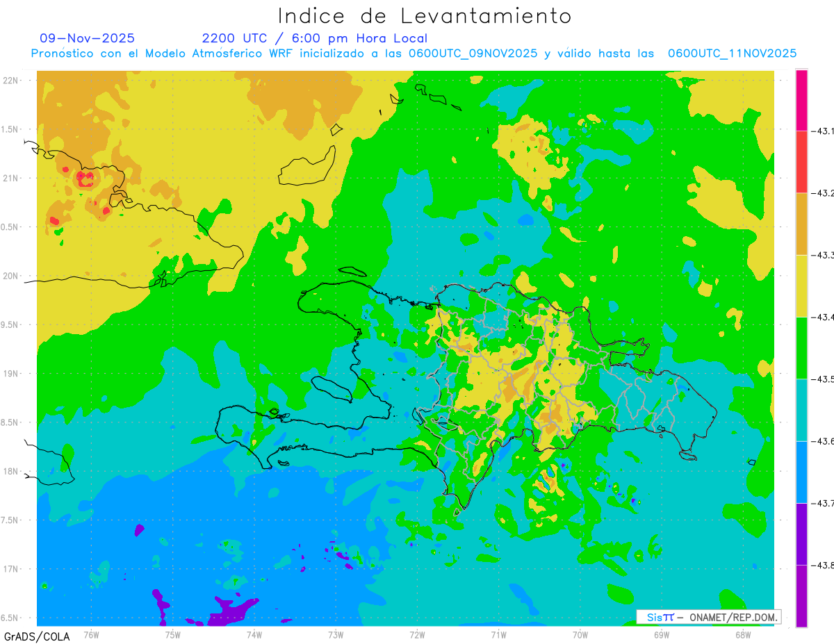Pick the teal swatch on the color scale
This screenshot has height=644, width=834.
pos(801,410)
